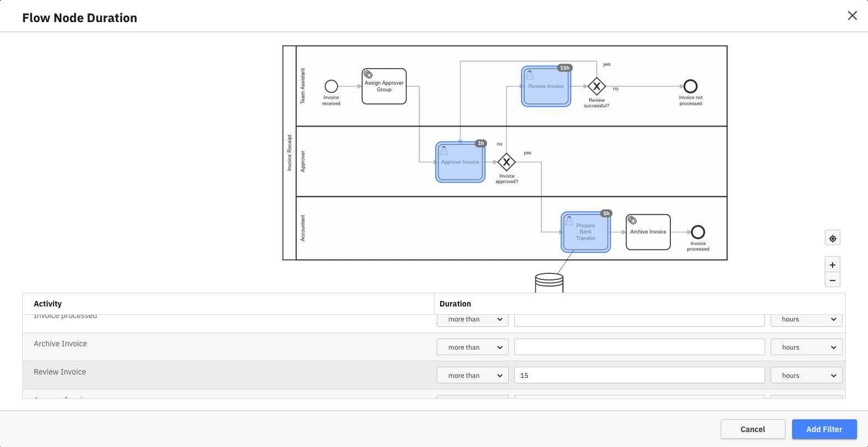Zoom out the diagram with minus button
This screenshot has width=868, height=447.
click(832, 280)
